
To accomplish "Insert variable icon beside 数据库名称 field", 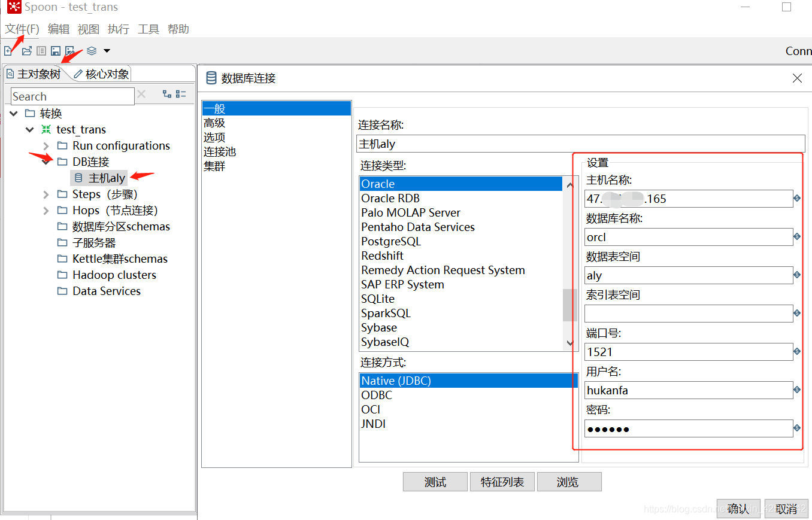I will [x=797, y=236].
